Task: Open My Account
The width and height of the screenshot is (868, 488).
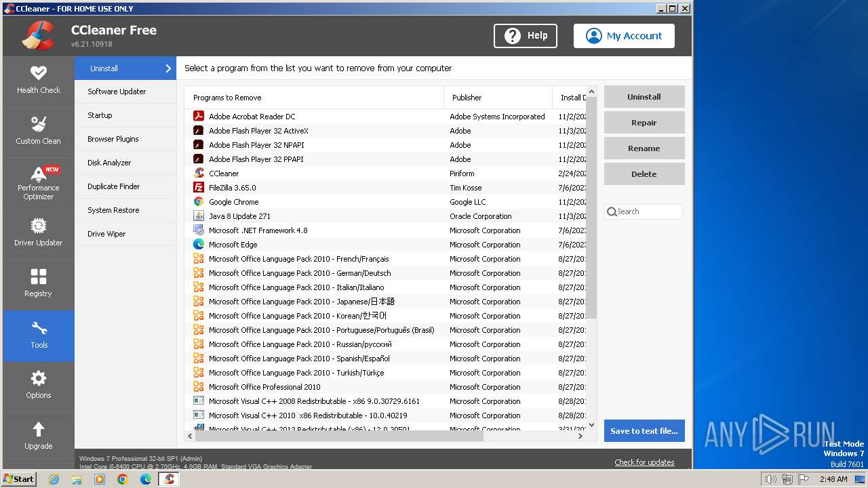Action: [x=624, y=36]
